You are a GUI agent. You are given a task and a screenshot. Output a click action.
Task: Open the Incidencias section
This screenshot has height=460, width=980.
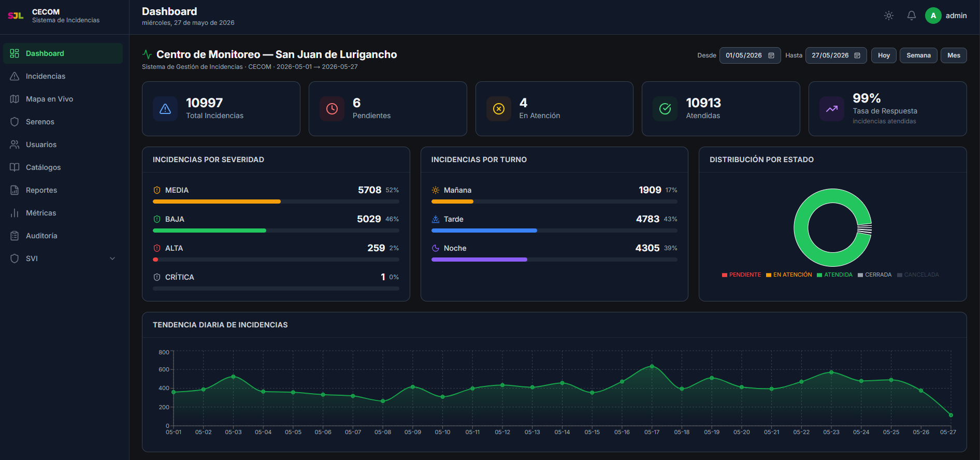coord(63,76)
